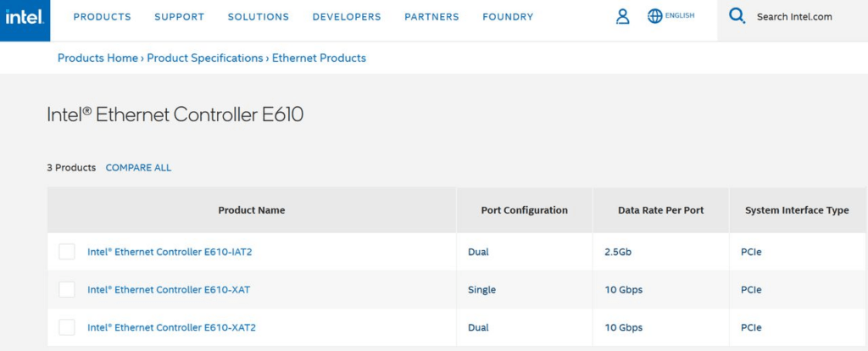Open Intel Ethernet Controller E610-XAT link
Screen dimensions: 868x351
[x=169, y=290]
